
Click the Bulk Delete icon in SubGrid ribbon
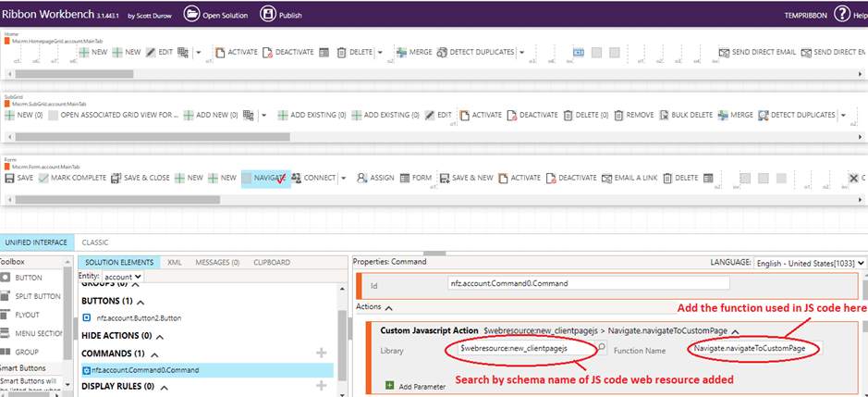point(665,116)
